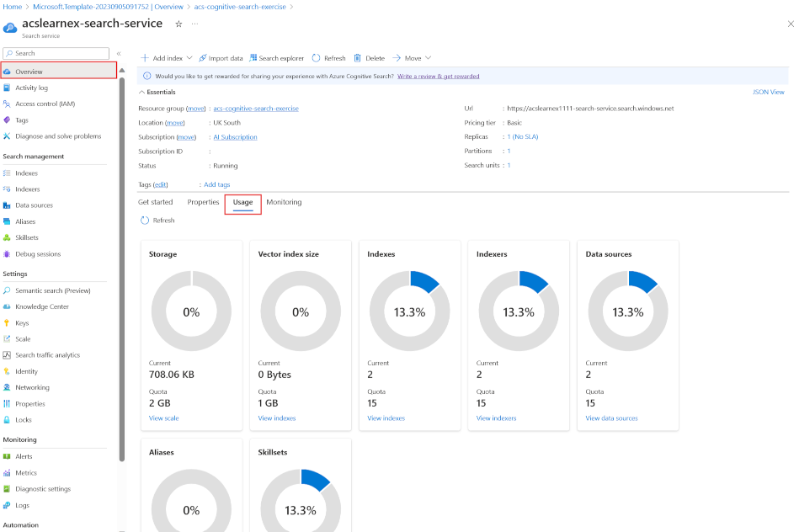Screen dimensions: 799x532
Task: Click Refresh under the Usage tab
Action: (x=157, y=221)
